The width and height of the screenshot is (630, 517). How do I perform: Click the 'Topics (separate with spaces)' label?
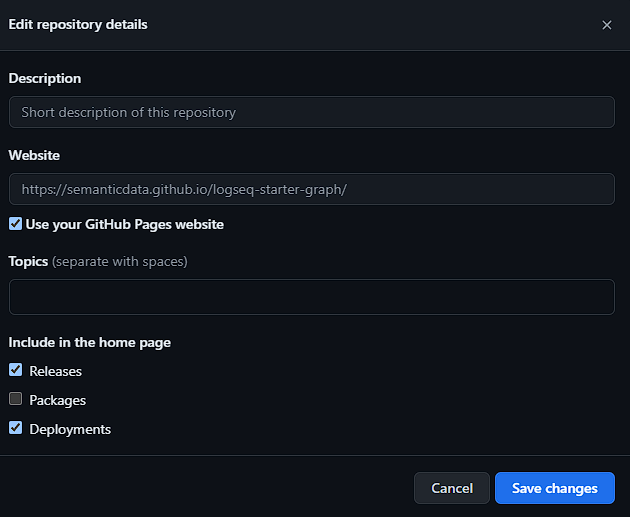tap(98, 262)
